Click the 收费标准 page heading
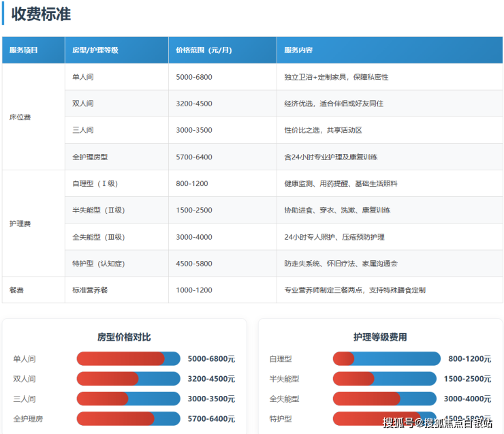This screenshot has height=434, width=504. 41,14
